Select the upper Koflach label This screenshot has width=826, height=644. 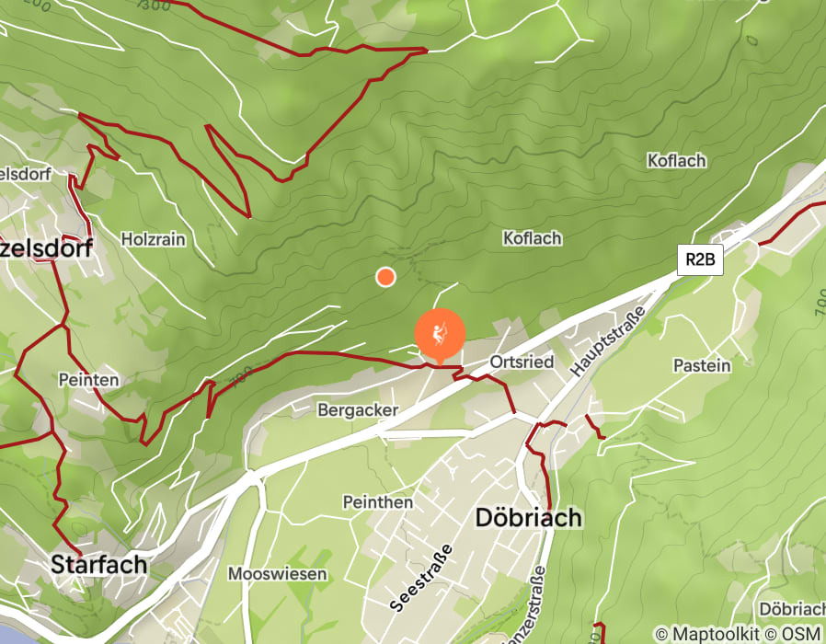coord(676,161)
